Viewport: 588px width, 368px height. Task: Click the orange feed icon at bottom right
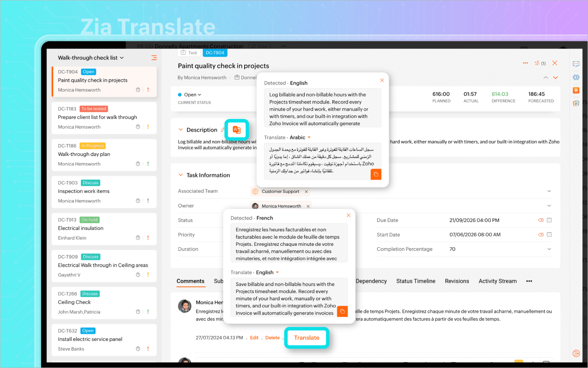(x=576, y=353)
